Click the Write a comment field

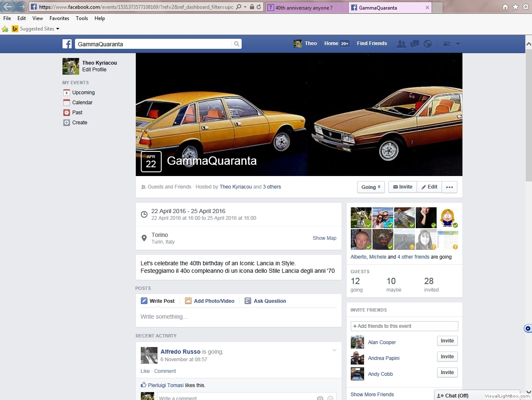[x=236, y=398]
